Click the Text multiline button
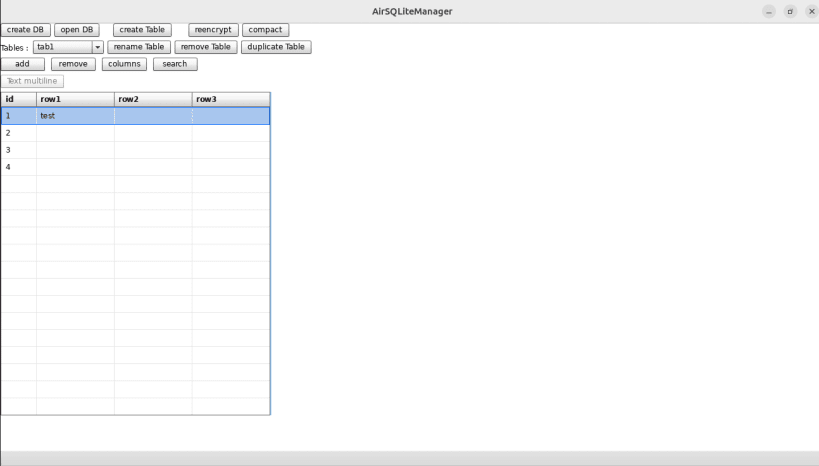Image resolution: width=819 pixels, height=466 pixels. (x=32, y=81)
